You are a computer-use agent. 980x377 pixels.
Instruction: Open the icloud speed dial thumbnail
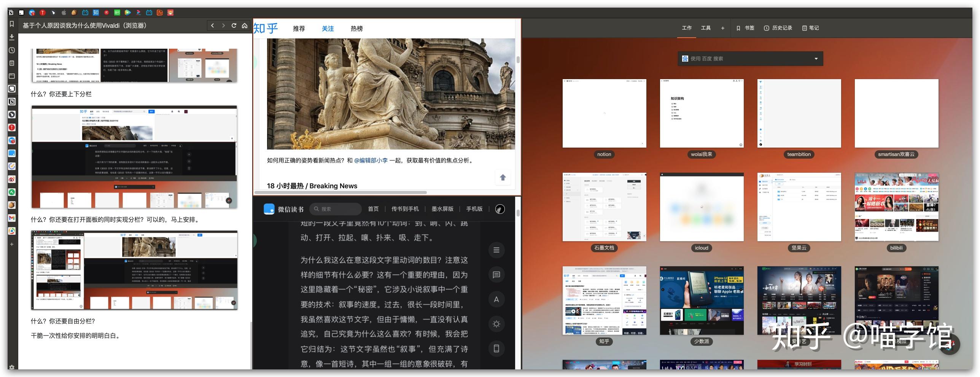pos(702,207)
